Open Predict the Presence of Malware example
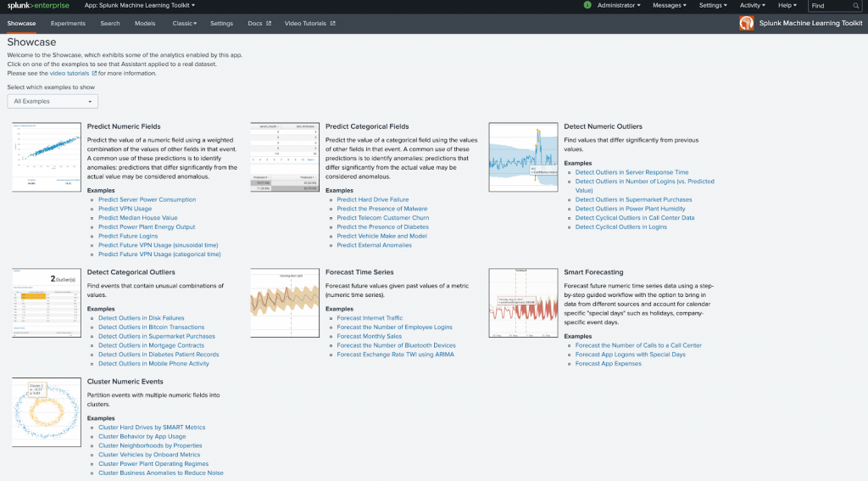The width and height of the screenshot is (868, 481). point(382,209)
